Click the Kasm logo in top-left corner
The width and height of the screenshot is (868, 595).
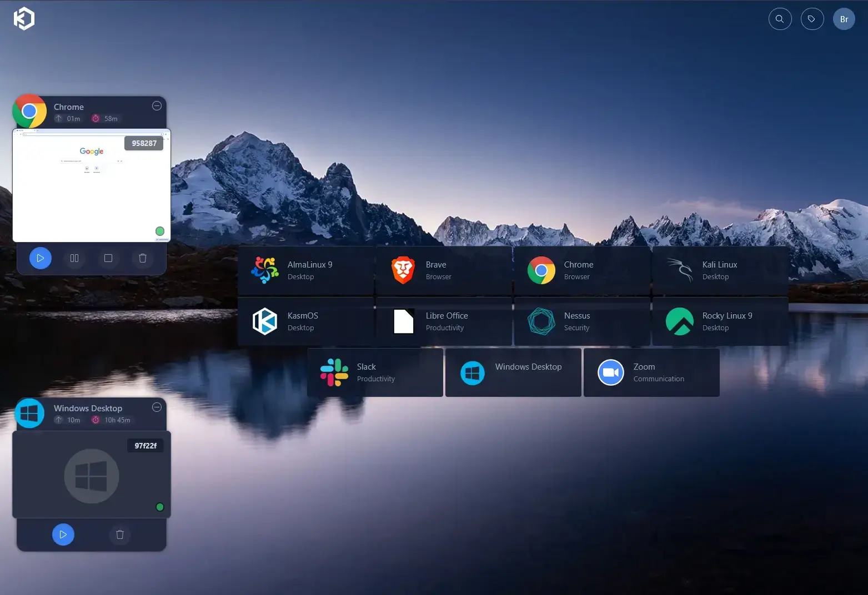24,19
